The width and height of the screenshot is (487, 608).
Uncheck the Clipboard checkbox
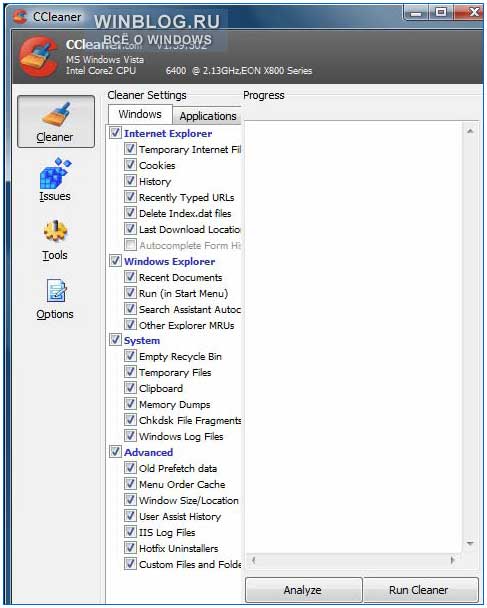[130, 388]
